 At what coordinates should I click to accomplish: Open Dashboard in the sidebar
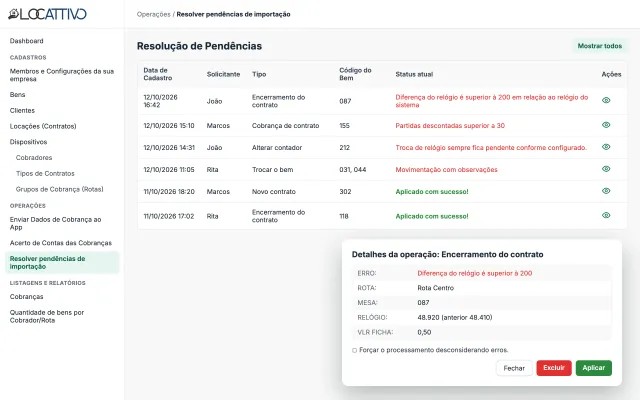point(27,41)
